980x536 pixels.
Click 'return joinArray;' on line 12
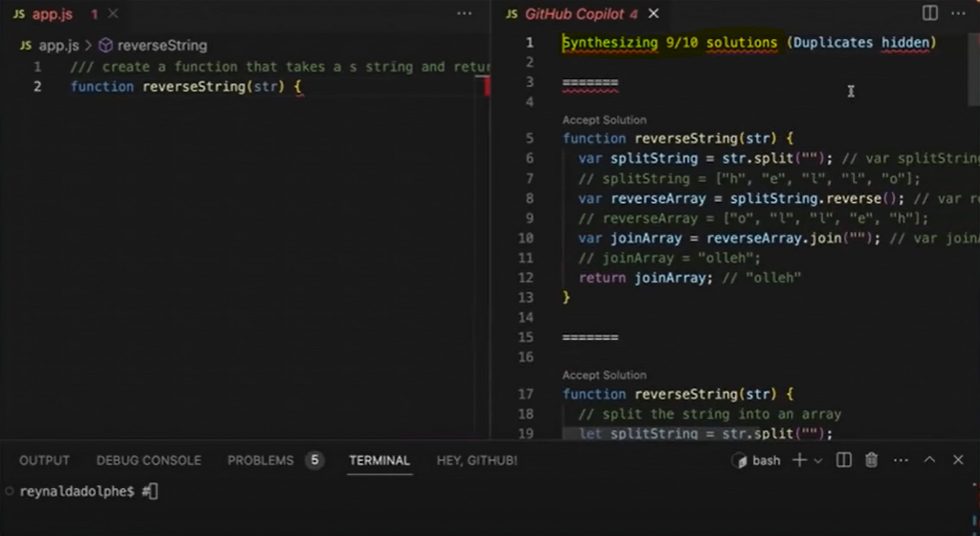tap(645, 278)
